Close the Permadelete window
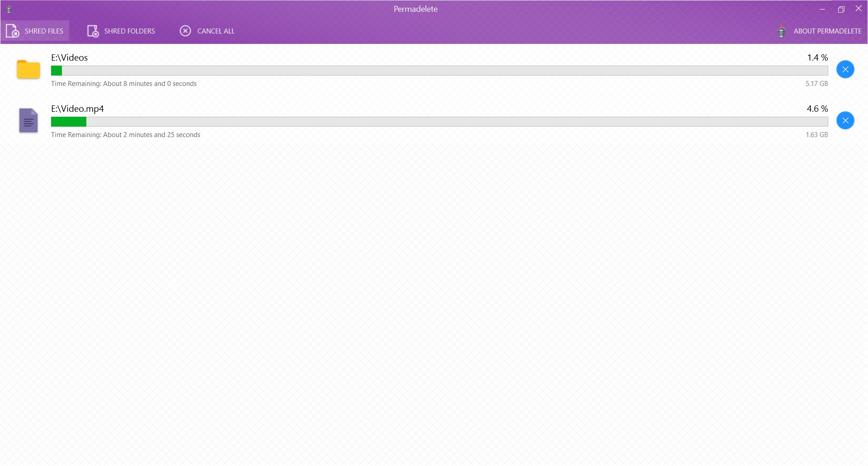 click(859, 9)
